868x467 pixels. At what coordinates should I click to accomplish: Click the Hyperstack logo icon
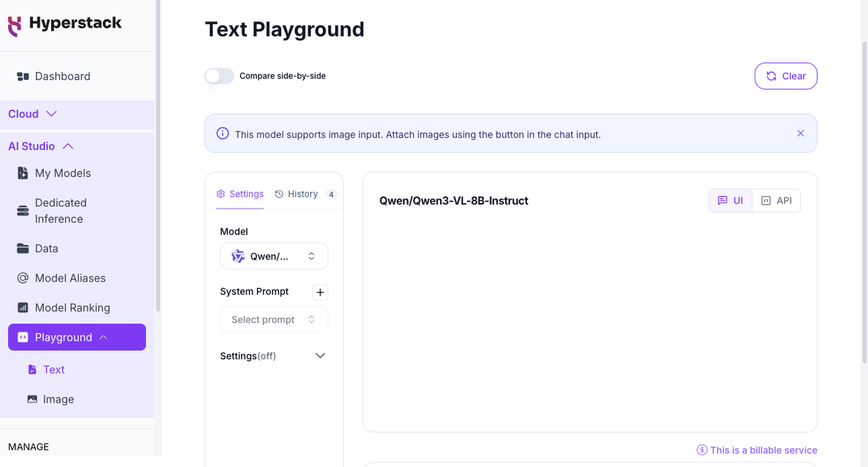[15, 26]
